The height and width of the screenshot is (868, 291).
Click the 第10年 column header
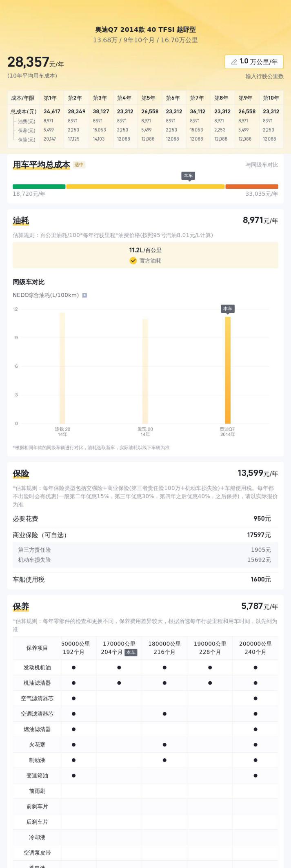click(271, 98)
